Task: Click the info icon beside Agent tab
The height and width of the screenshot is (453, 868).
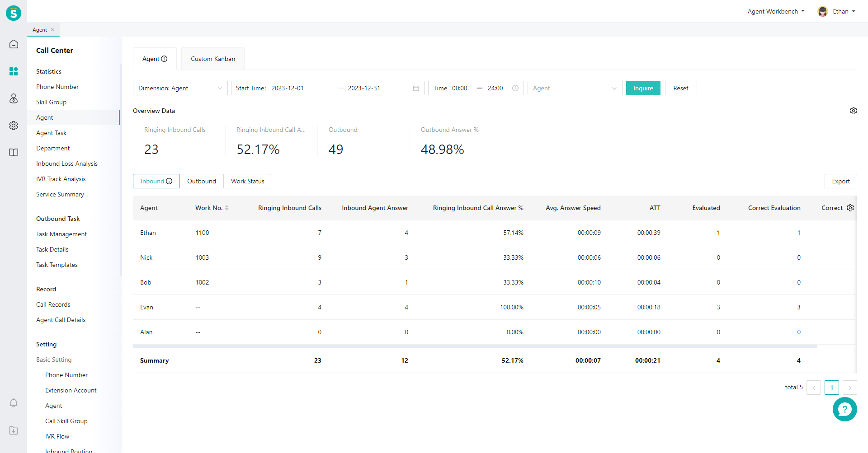Action: coord(164,59)
